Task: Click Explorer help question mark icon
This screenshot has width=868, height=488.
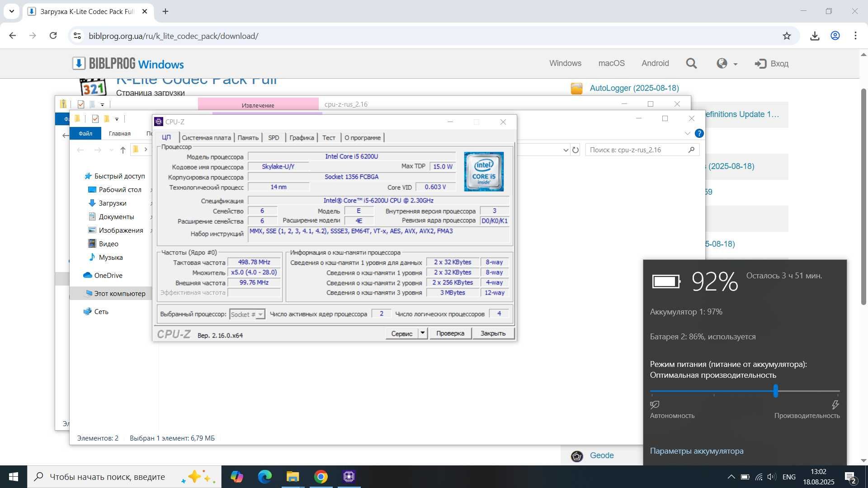Action: coord(699,133)
